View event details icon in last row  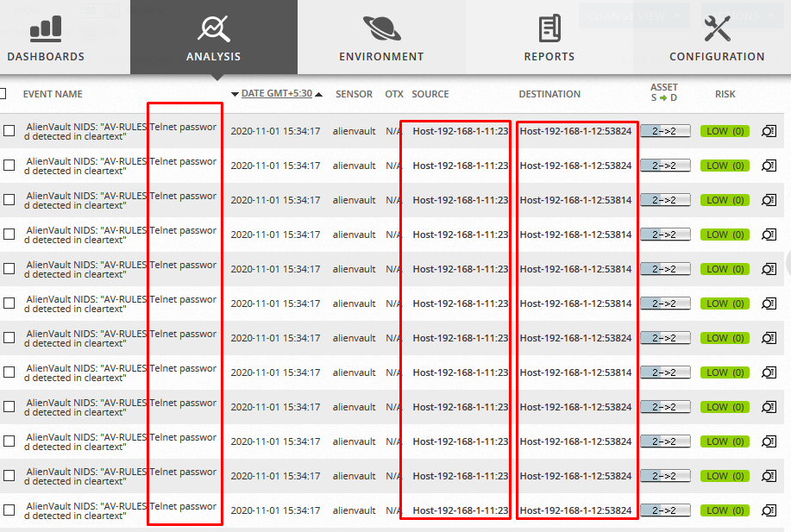pyautogui.click(x=769, y=510)
